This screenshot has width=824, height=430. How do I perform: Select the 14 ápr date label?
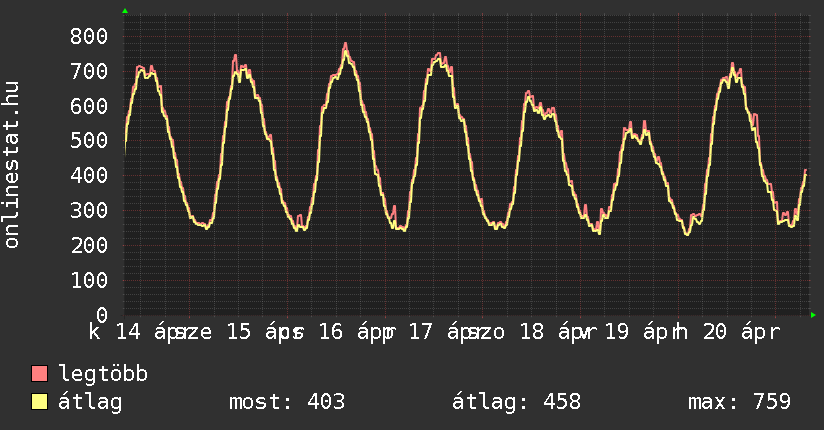pyautogui.click(x=152, y=332)
